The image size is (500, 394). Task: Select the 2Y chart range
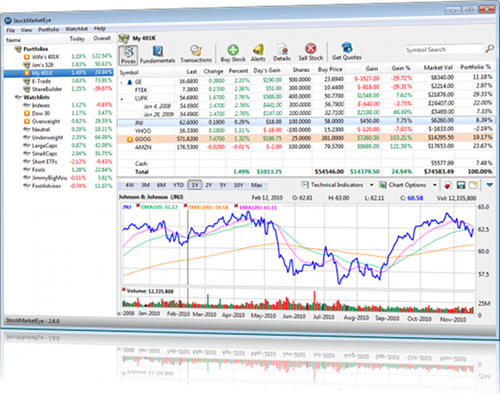[x=209, y=185]
